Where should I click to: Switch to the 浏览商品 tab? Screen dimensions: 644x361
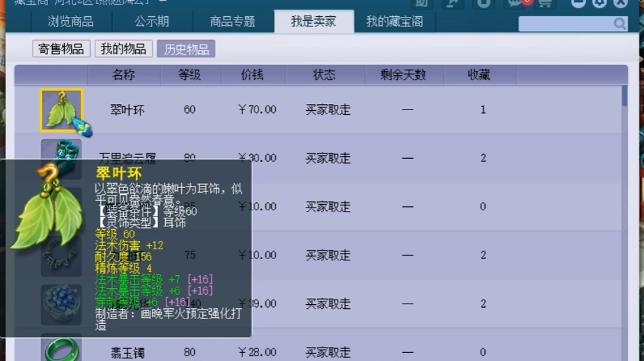click(x=71, y=22)
